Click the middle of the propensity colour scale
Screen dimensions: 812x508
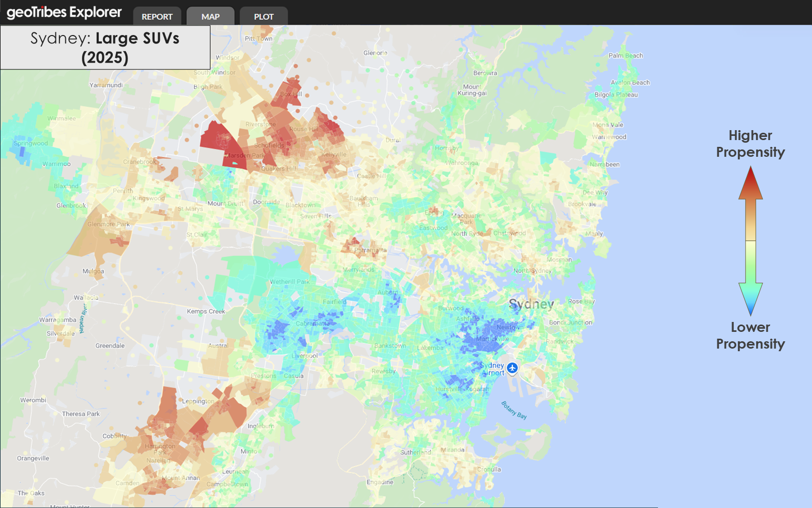tap(750, 240)
